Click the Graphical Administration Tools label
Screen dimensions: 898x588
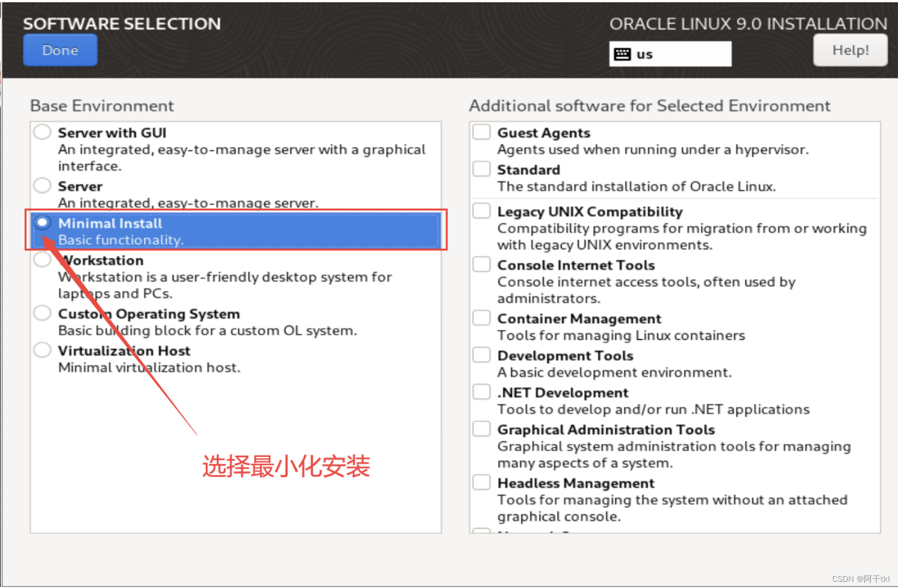[606, 430]
